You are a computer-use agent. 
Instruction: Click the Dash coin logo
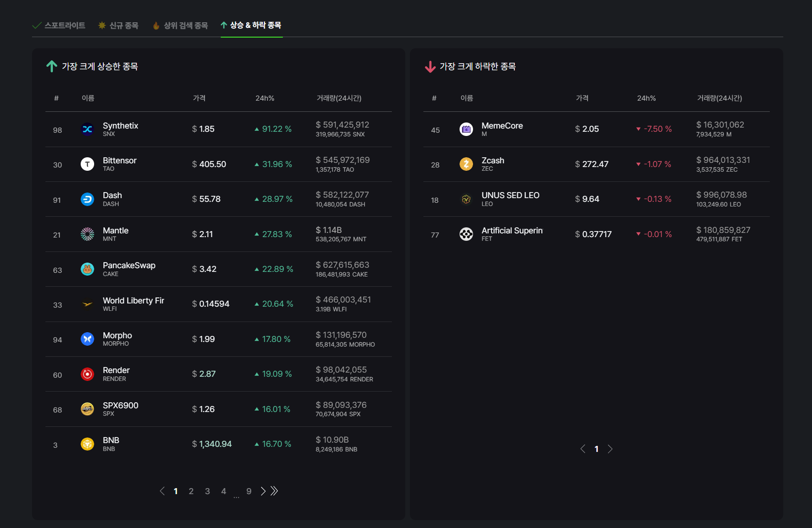point(87,200)
